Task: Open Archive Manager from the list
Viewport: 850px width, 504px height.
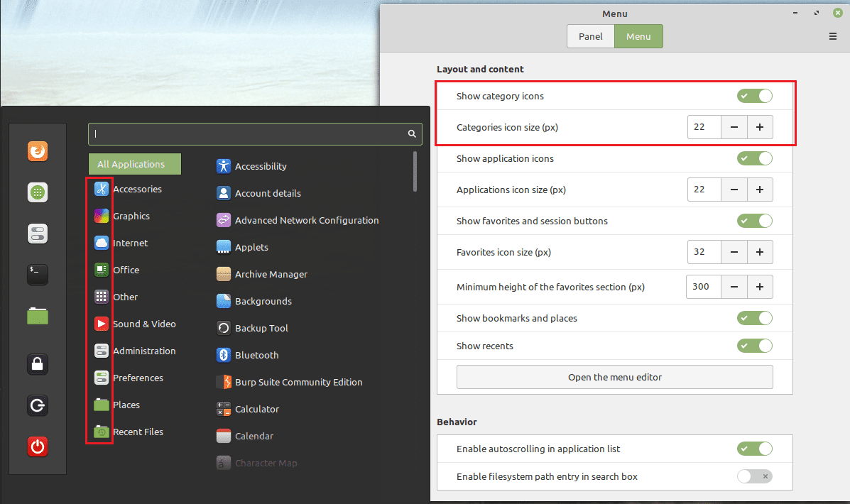Action: (262, 274)
